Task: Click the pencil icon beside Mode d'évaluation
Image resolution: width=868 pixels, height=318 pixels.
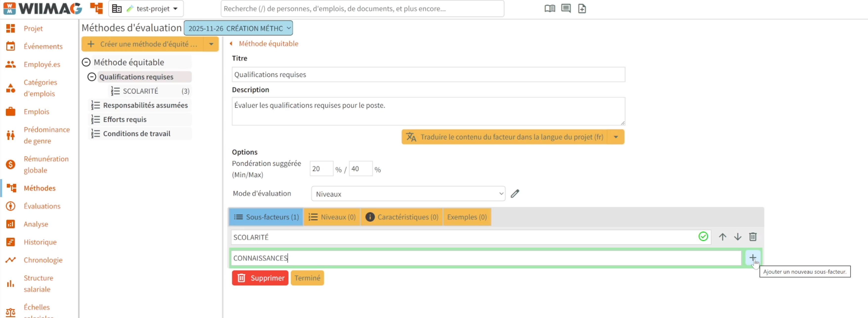Action: pos(515,194)
